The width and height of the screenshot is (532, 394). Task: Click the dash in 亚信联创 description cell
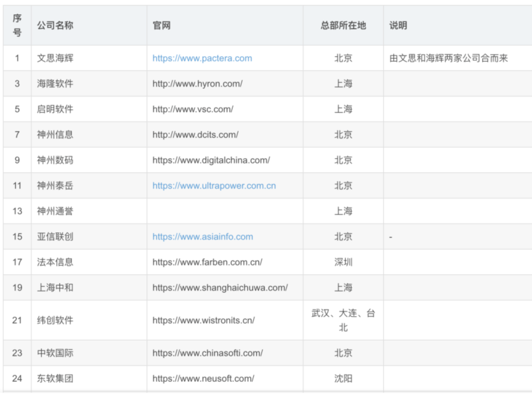391,237
